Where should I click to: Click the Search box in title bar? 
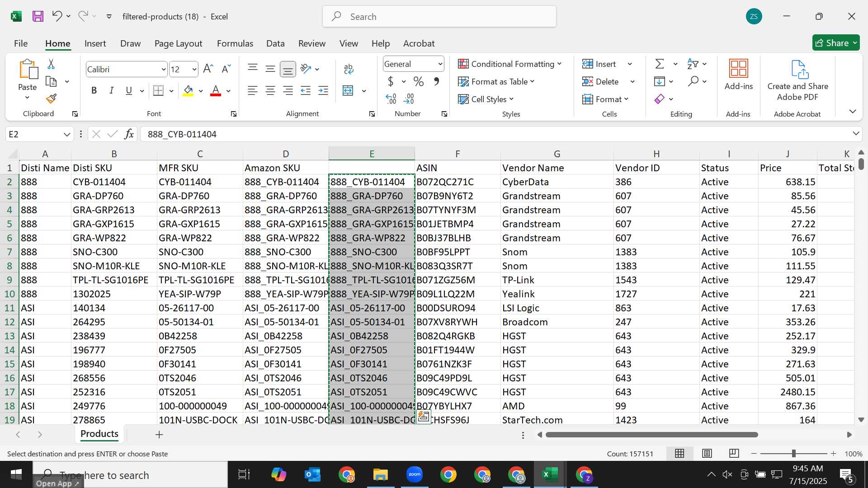tap(439, 17)
